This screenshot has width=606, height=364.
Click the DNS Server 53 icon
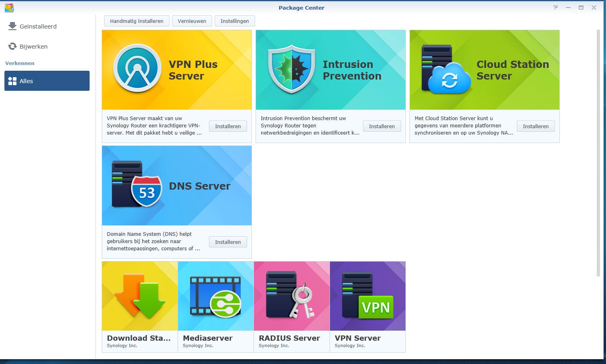click(137, 184)
